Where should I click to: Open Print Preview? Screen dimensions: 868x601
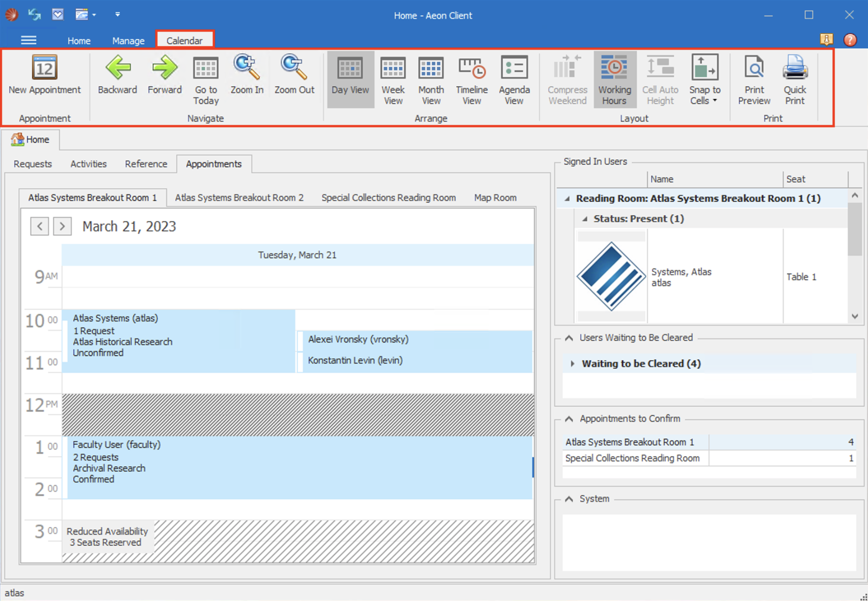coord(754,80)
